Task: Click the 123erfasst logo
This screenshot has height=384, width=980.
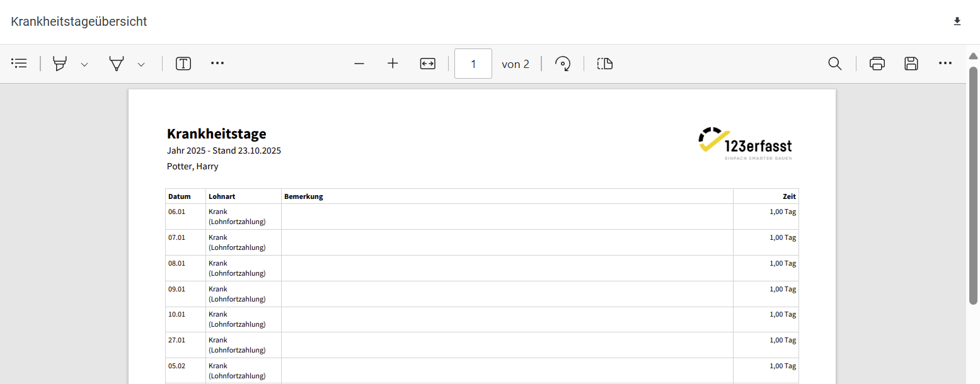Action: tap(745, 143)
